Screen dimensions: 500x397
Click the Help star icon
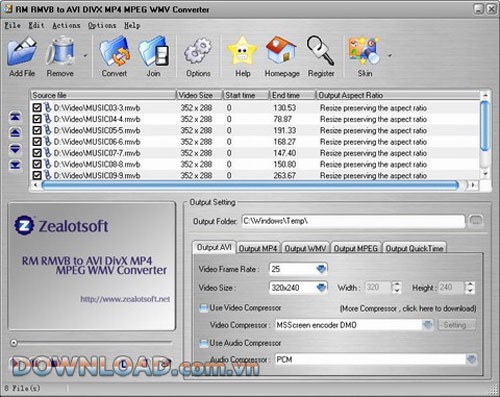tap(242, 51)
